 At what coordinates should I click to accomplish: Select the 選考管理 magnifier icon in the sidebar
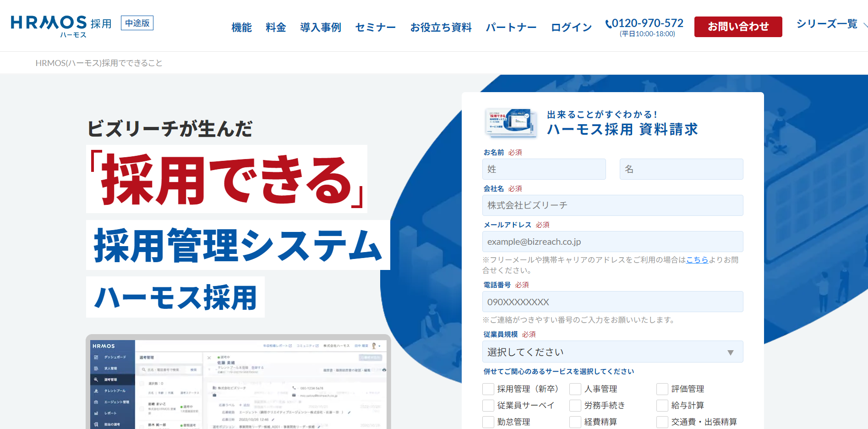pyautogui.click(x=96, y=379)
